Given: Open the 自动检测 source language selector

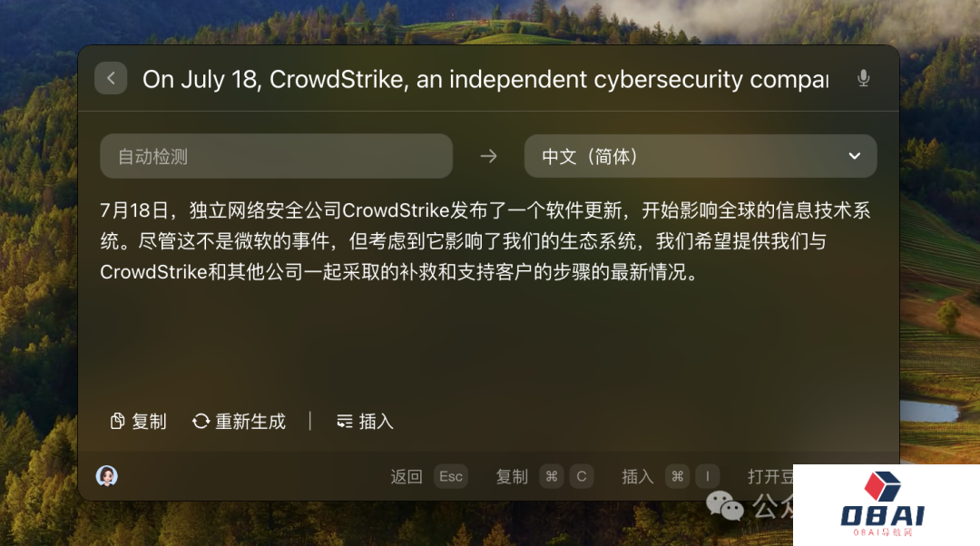Looking at the screenshot, I should click(276, 156).
